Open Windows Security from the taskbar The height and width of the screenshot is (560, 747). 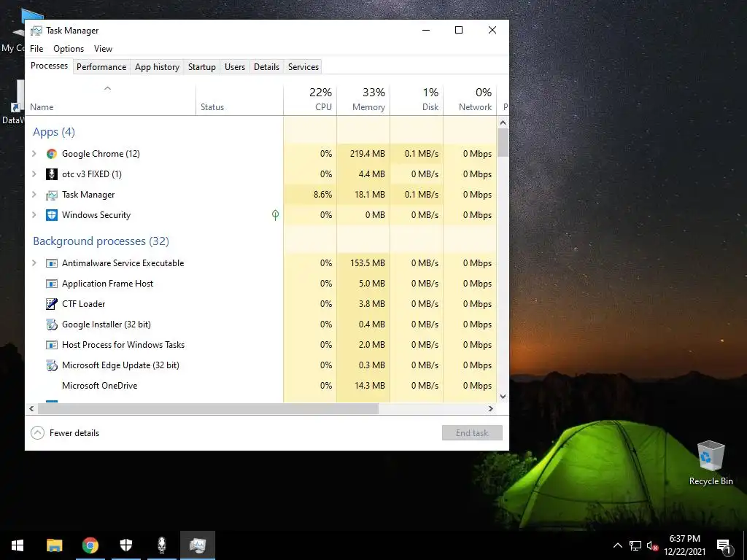tap(125, 545)
